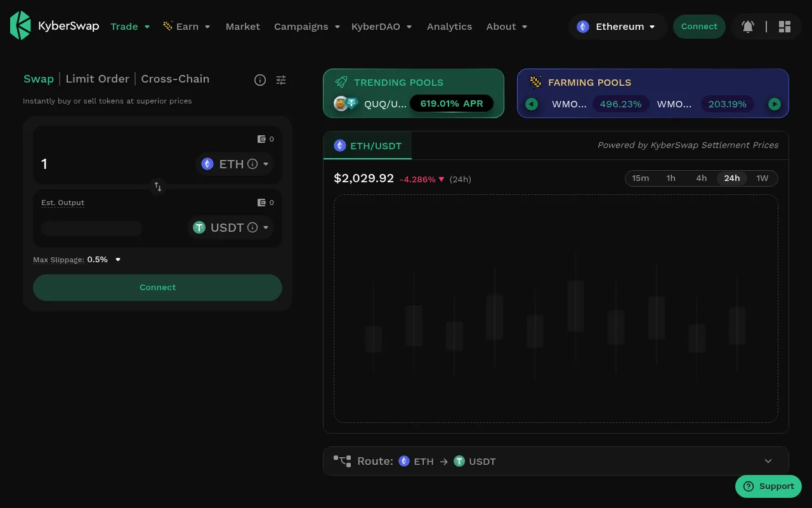Switch to the Cross-Chain tab

[175, 79]
